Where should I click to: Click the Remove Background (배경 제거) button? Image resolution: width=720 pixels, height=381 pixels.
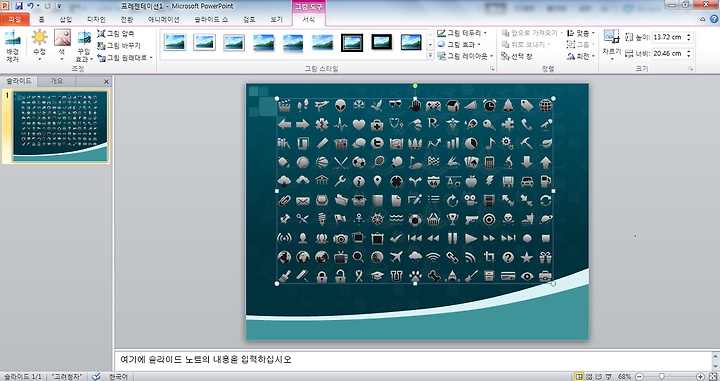[x=12, y=46]
